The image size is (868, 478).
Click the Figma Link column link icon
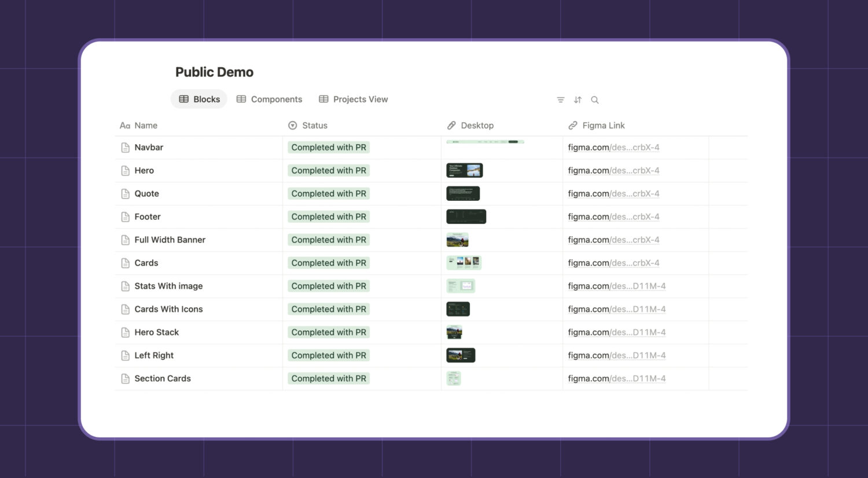(x=573, y=126)
